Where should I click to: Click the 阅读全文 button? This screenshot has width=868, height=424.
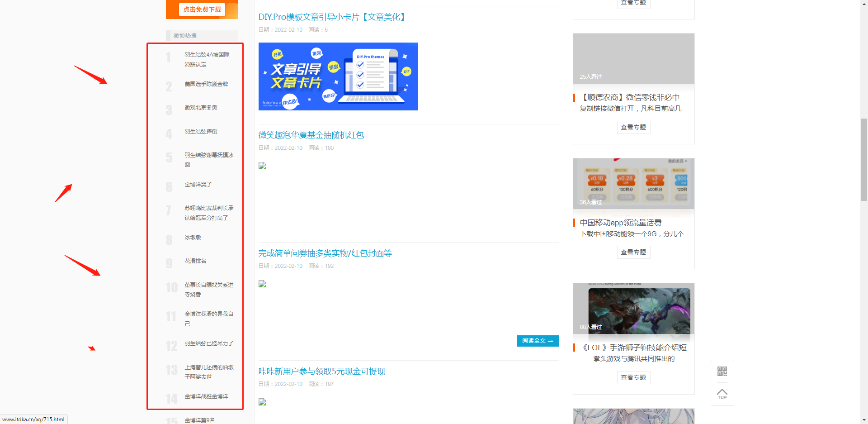pyautogui.click(x=538, y=341)
